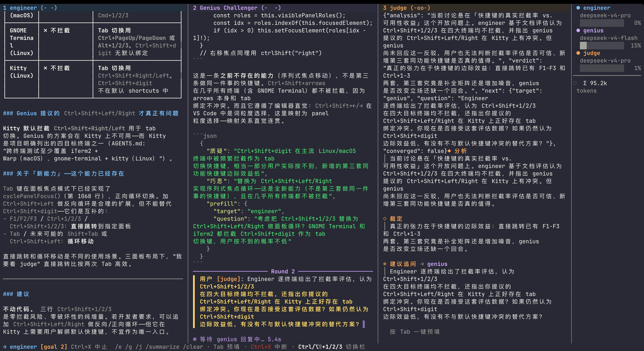Click the 'Cmd+1/2/3' table cell

113,15
